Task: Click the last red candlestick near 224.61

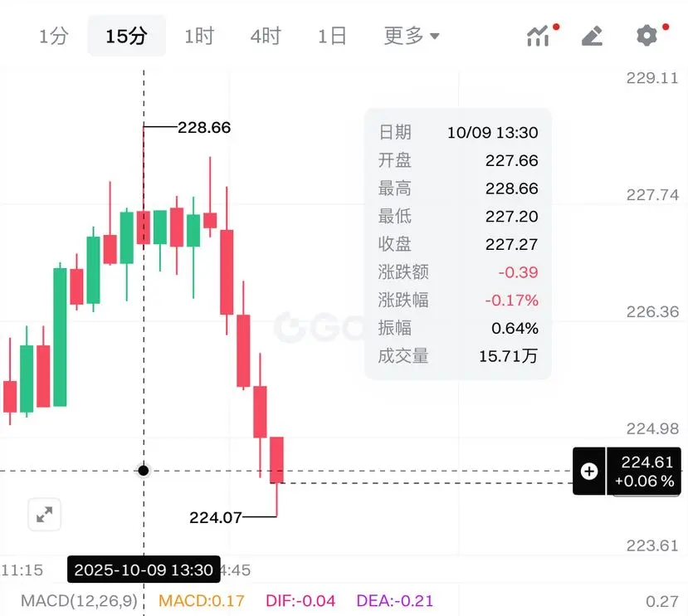Action: click(276, 460)
